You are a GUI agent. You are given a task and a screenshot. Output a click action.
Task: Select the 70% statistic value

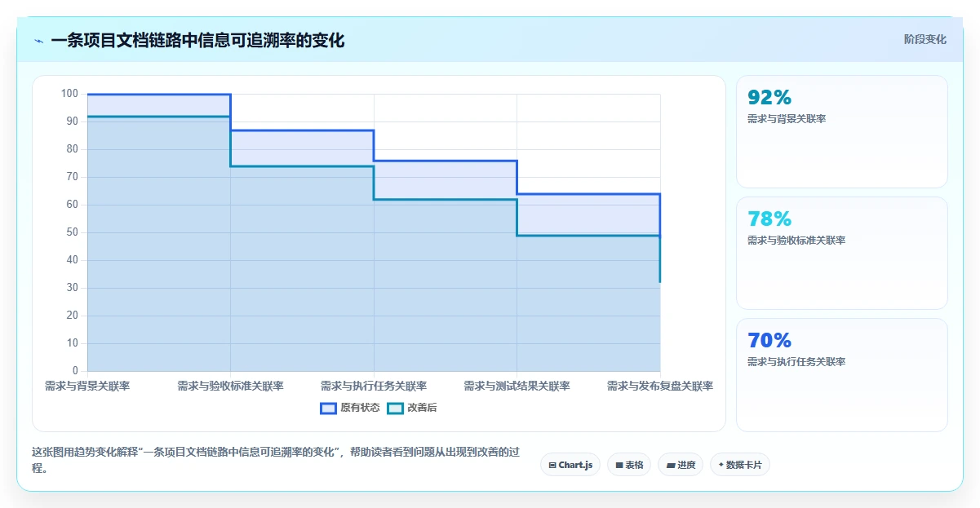pyautogui.click(x=769, y=340)
